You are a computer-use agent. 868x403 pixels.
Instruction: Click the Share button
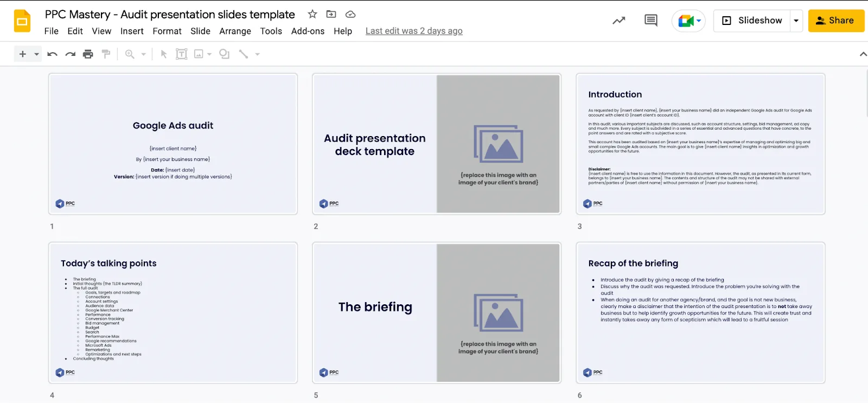click(x=836, y=21)
